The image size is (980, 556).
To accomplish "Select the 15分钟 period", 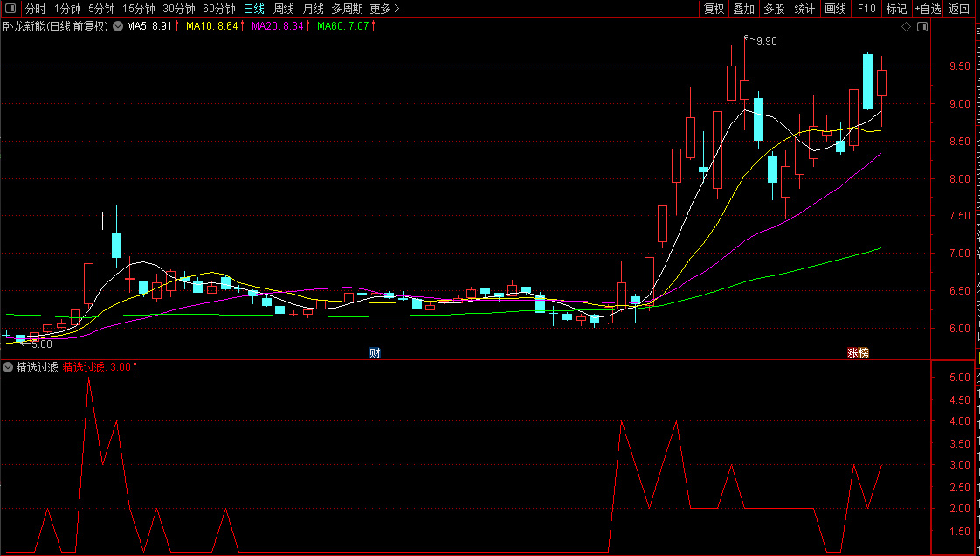I will pyautogui.click(x=138, y=9).
